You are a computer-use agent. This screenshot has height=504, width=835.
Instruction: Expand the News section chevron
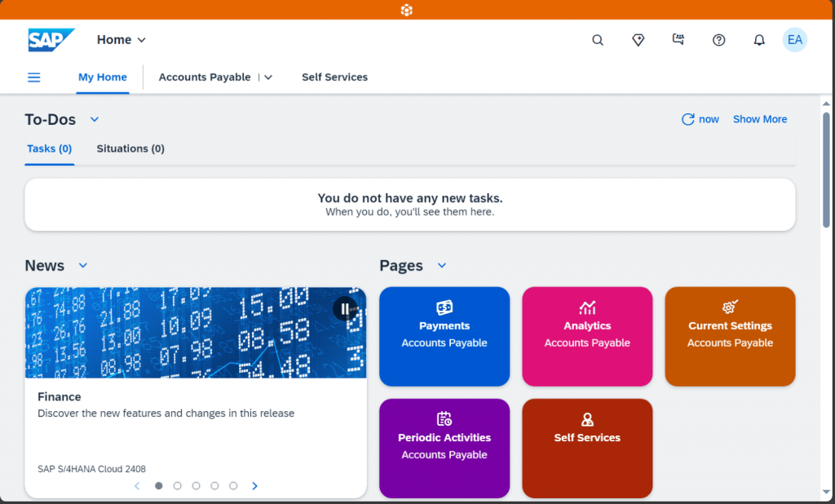click(83, 265)
